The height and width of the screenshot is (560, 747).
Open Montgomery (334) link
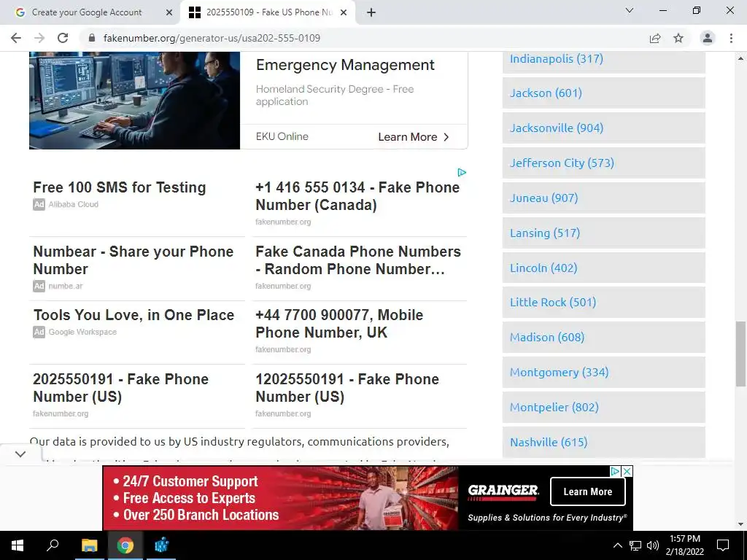(560, 373)
